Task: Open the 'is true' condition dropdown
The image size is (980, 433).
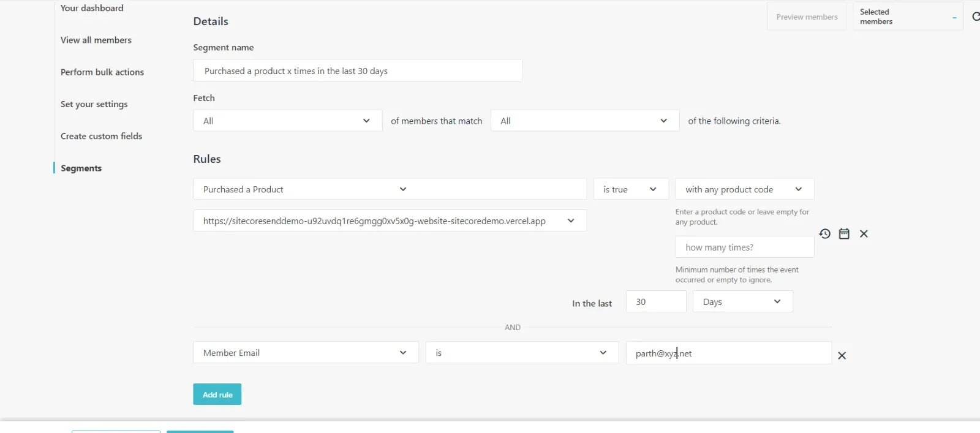Action: [631, 189]
